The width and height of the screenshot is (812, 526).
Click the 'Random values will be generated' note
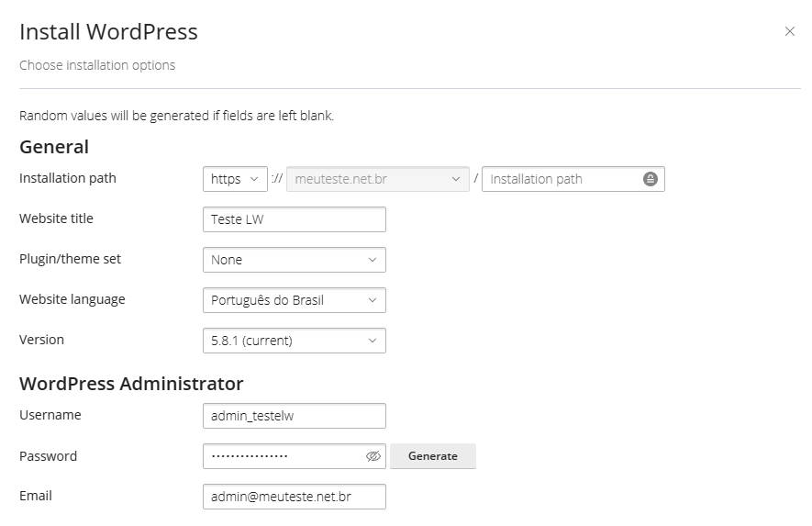click(176, 116)
